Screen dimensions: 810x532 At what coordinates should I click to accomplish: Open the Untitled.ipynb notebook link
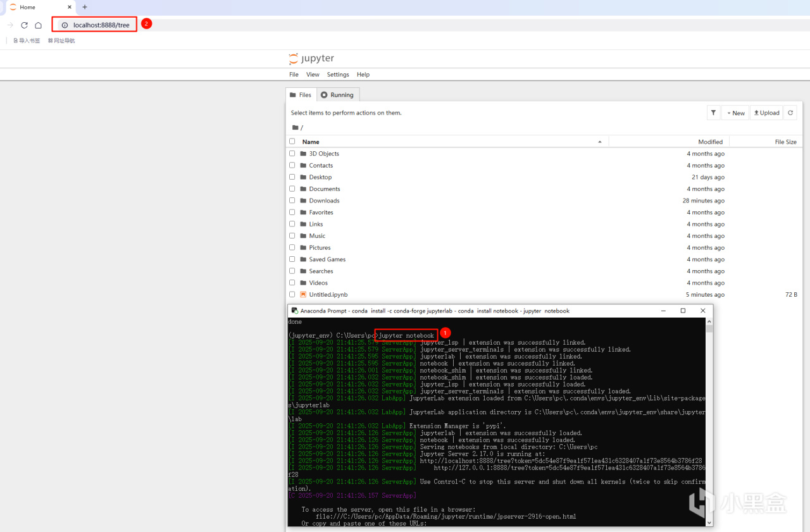click(328, 295)
